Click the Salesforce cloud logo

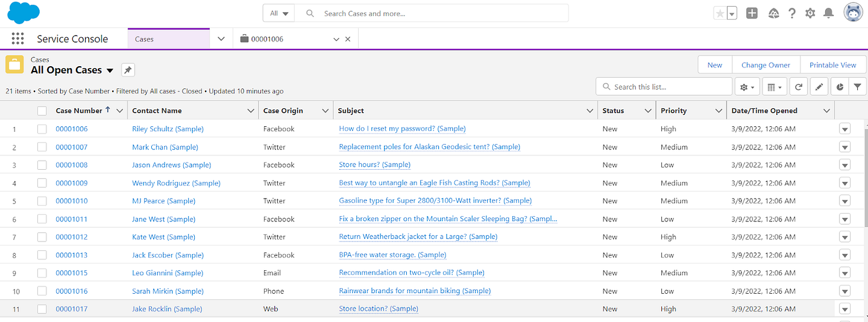tap(24, 13)
